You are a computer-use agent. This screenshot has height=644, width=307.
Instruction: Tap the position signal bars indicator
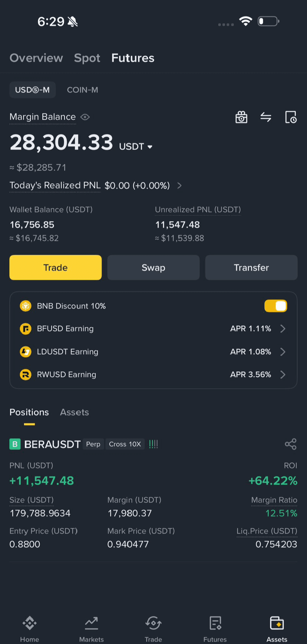click(153, 444)
